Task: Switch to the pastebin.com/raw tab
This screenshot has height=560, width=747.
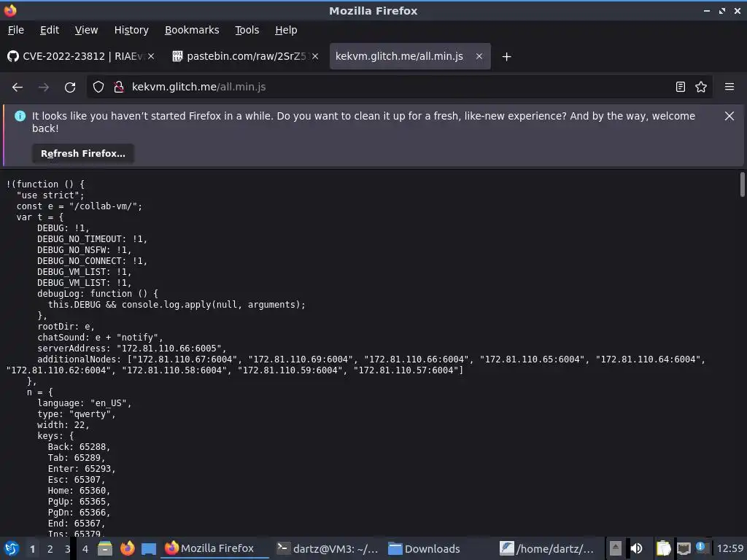Action: (x=245, y=56)
